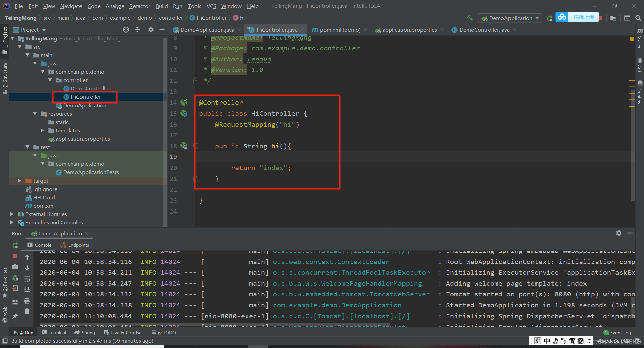This screenshot has height=348, width=644.
Task: Clear all console output
Action: [27, 311]
